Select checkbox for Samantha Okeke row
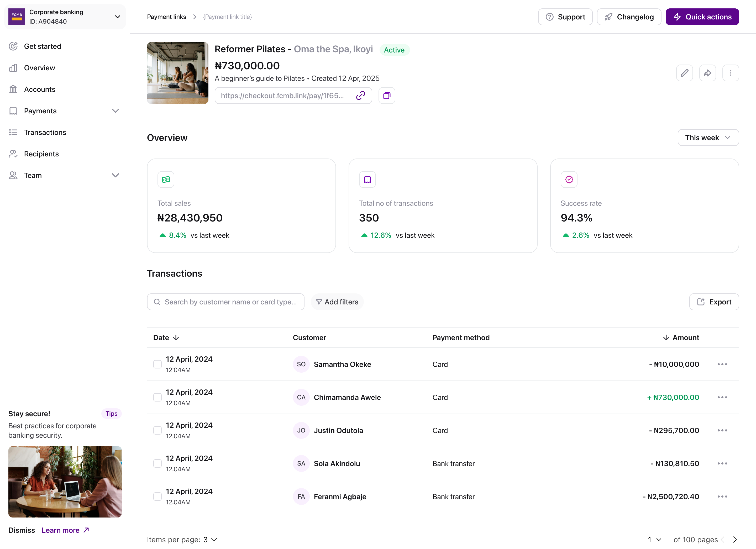The image size is (756, 549). 157,364
